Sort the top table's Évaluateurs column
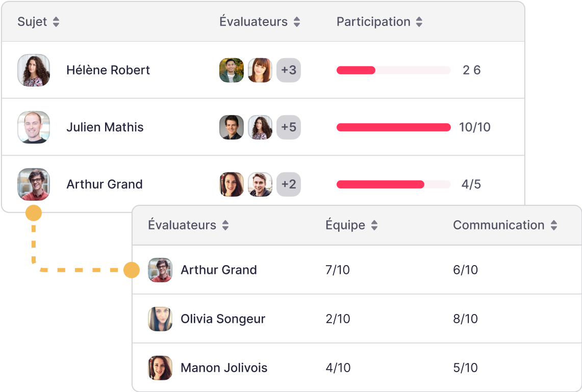Image resolution: width=582 pixels, height=392 pixels. pyautogui.click(x=297, y=22)
